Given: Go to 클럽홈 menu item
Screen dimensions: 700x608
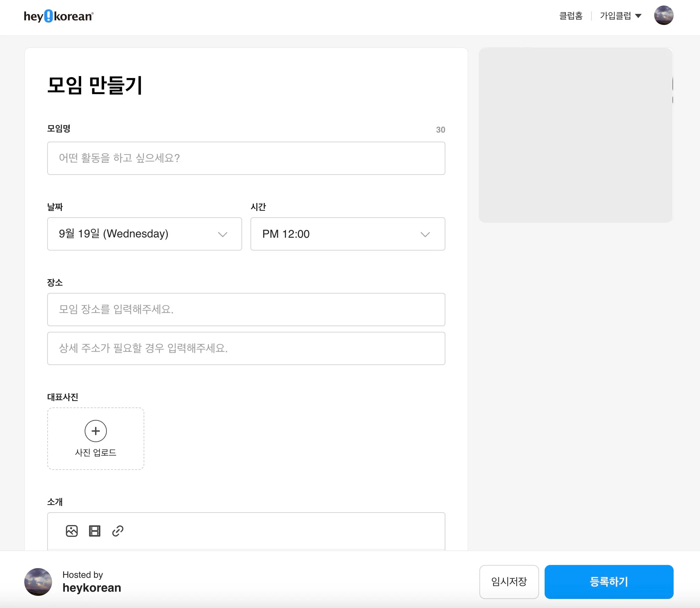Looking at the screenshot, I should coord(571,16).
